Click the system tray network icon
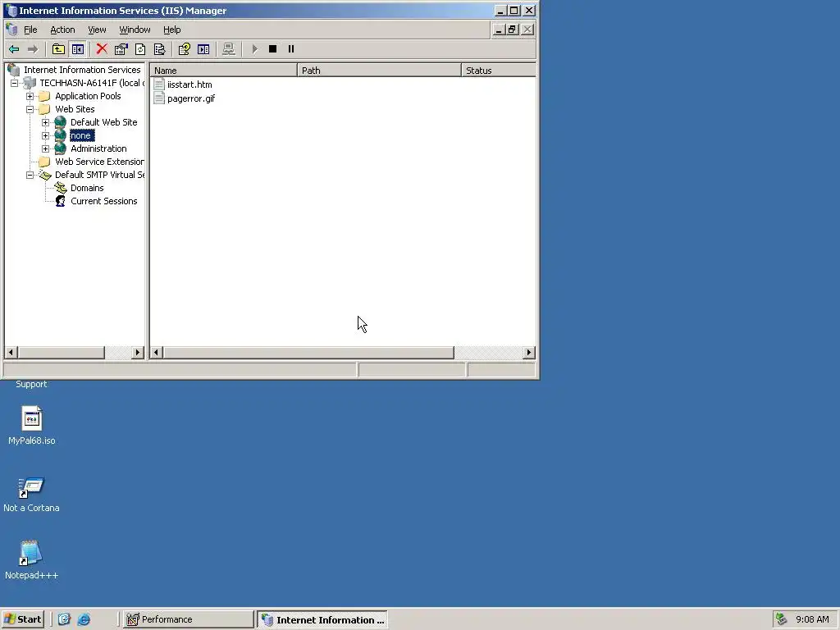This screenshot has height=630, width=840. coord(781,619)
